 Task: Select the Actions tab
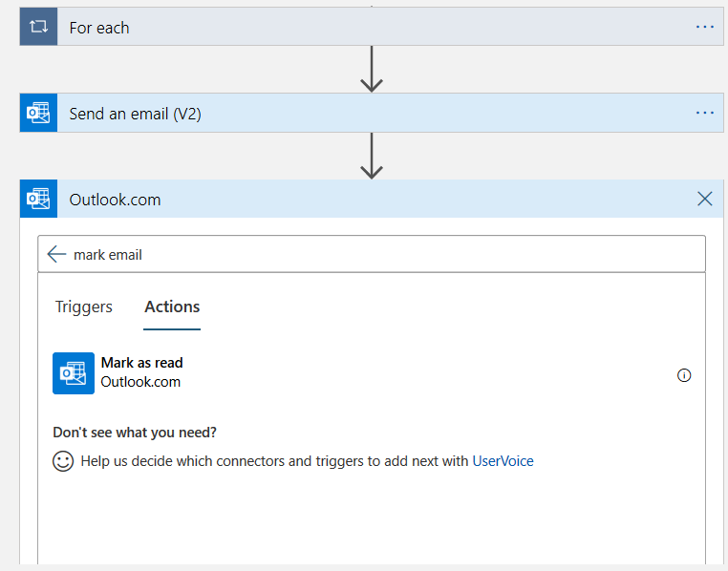tap(172, 307)
